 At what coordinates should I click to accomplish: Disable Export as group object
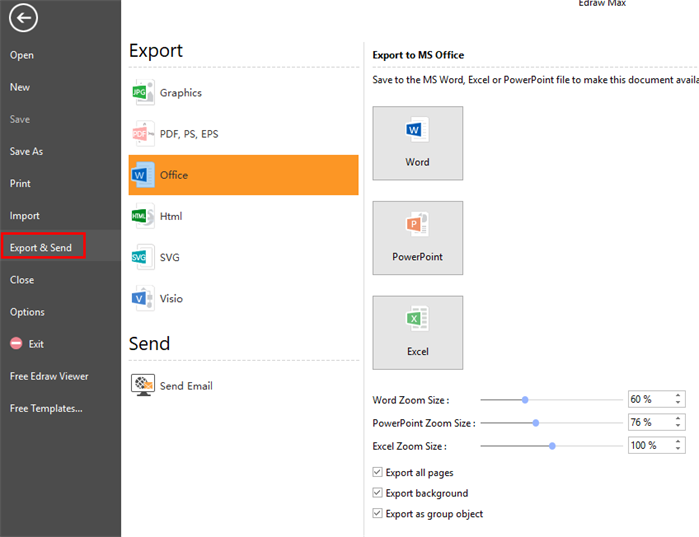[378, 514]
